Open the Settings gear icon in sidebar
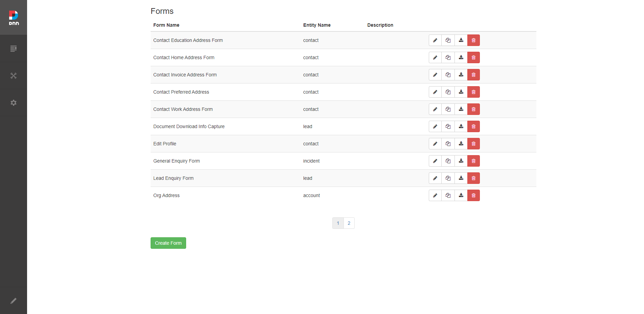This screenshot has width=644, height=314. click(x=14, y=103)
